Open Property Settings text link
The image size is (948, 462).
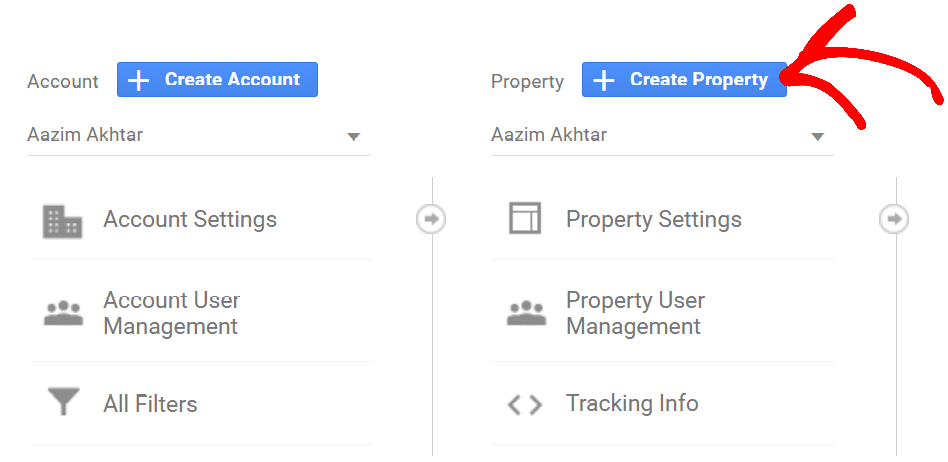click(x=654, y=220)
